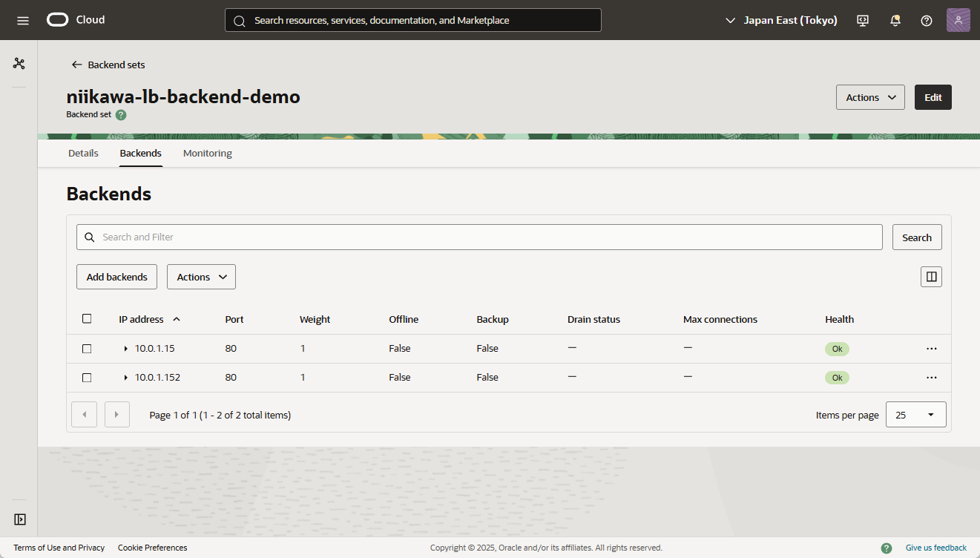Open the hamburger navigation menu
Image resolution: width=980 pixels, height=558 pixels.
(x=23, y=20)
